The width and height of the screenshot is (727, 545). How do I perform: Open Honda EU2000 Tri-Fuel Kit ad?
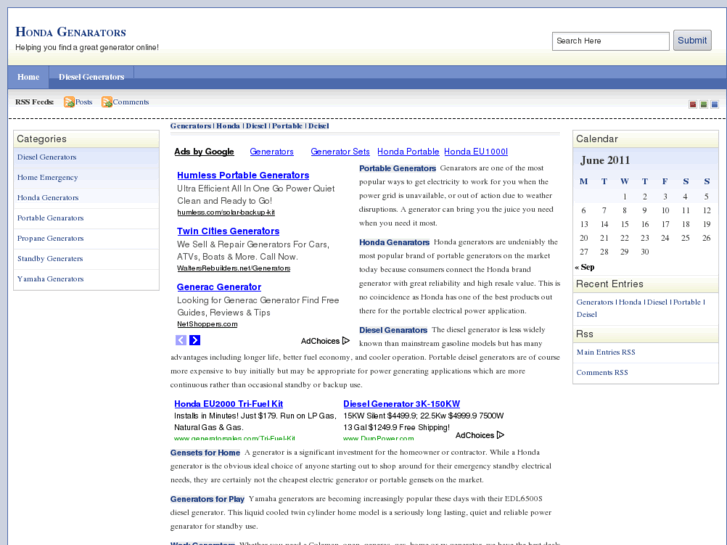[229, 404]
